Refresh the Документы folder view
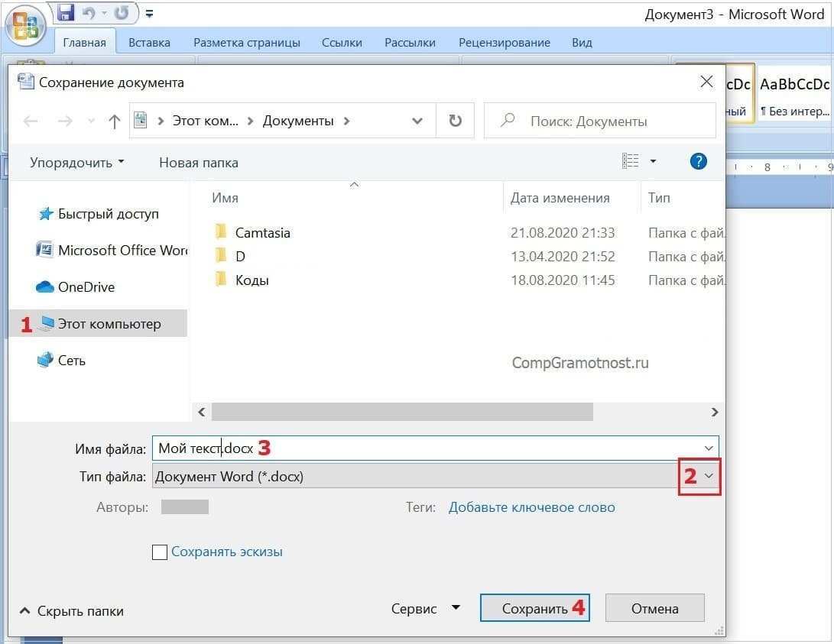The height and width of the screenshot is (644, 834). tap(455, 120)
